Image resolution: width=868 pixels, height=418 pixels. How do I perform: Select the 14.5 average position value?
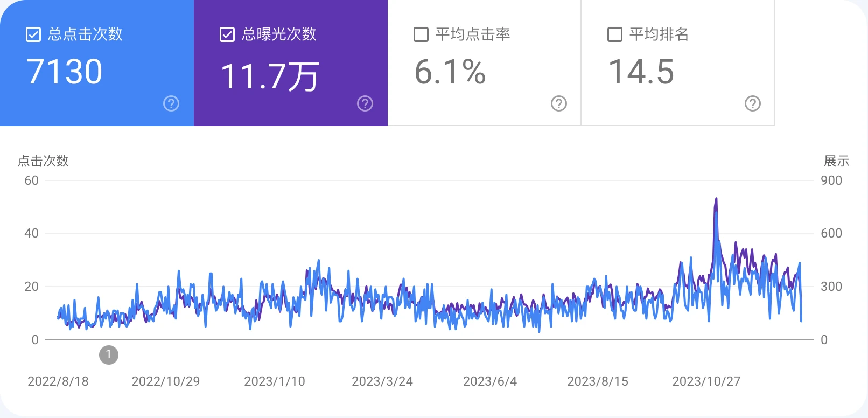[641, 72]
